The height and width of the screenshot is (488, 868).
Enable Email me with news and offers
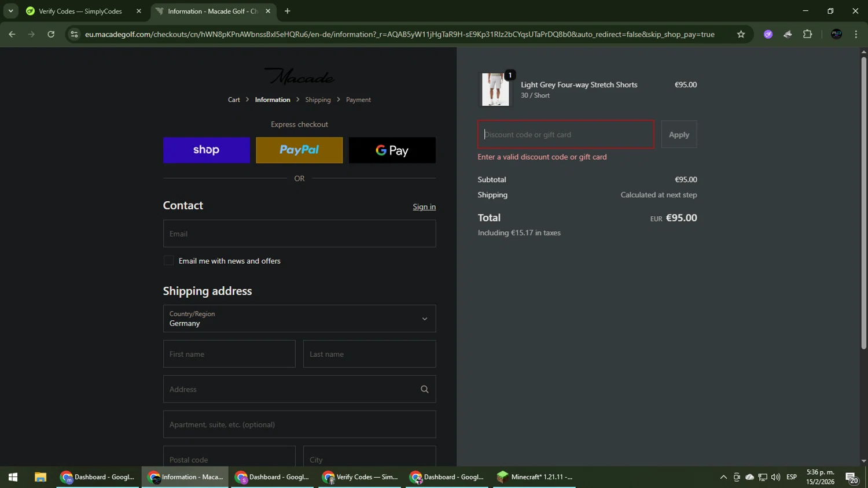click(x=168, y=261)
